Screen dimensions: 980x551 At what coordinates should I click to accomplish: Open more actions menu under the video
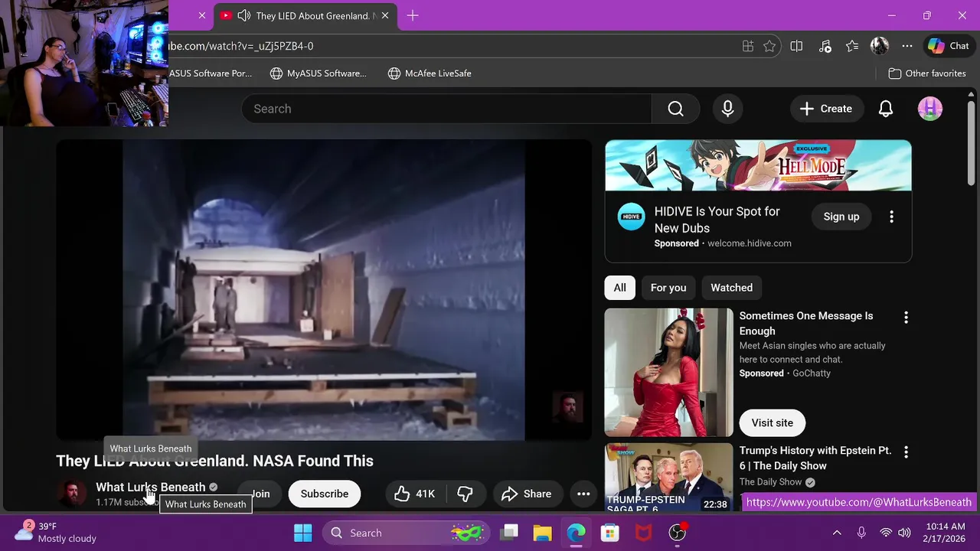[x=583, y=494]
